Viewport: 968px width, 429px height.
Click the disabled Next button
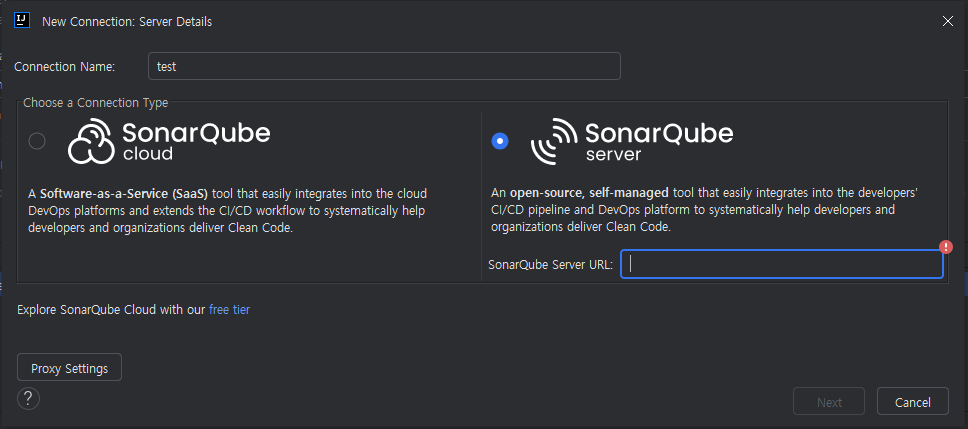pyautogui.click(x=829, y=402)
